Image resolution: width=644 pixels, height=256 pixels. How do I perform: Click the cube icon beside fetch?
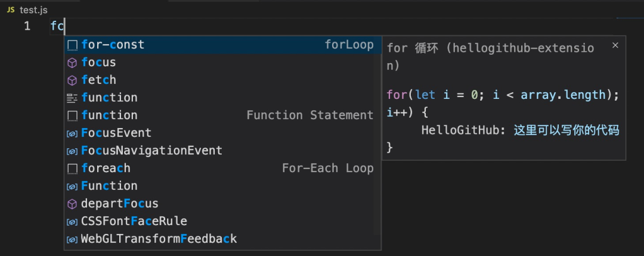click(72, 80)
